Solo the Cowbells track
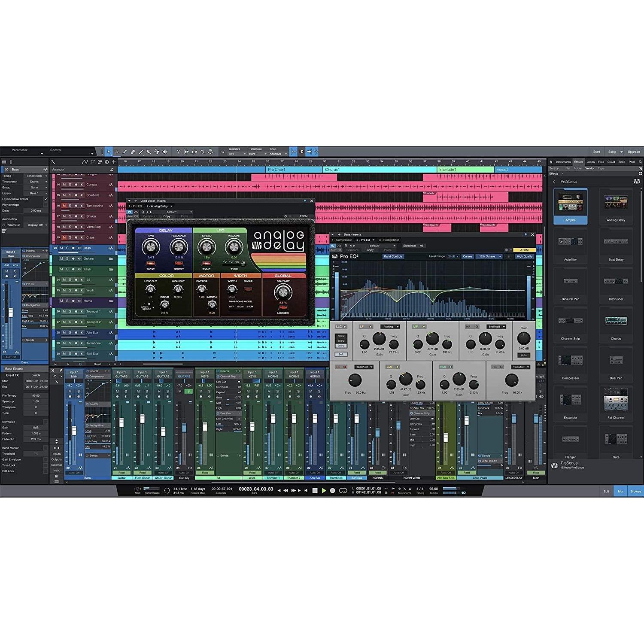This screenshot has height=644, width=644. tap(70, 195)
